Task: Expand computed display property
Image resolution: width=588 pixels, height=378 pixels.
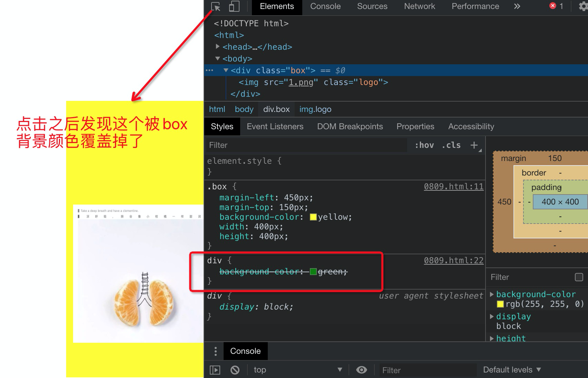Action: coord(492,316)
